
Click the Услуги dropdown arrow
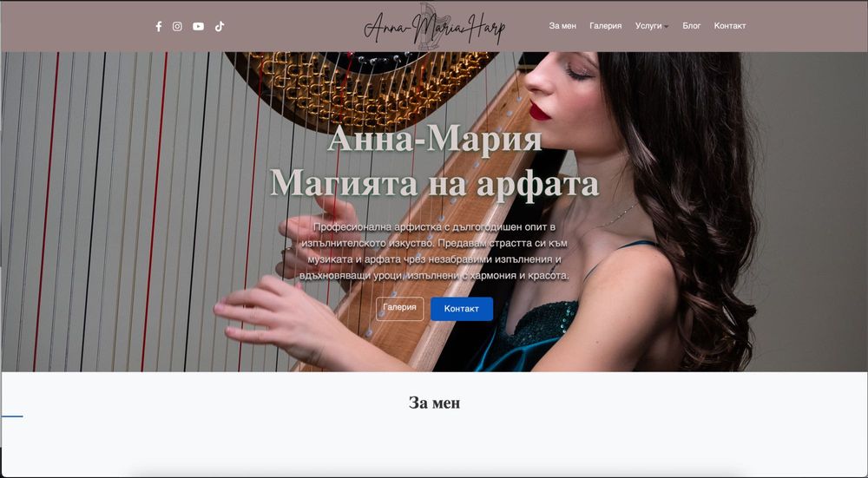pos(667,27)
